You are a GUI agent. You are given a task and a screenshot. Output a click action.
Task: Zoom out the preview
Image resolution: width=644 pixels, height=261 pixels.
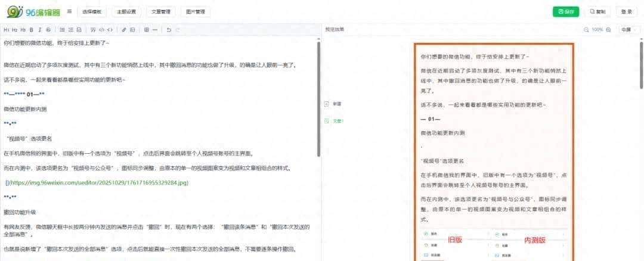[587, 30]
